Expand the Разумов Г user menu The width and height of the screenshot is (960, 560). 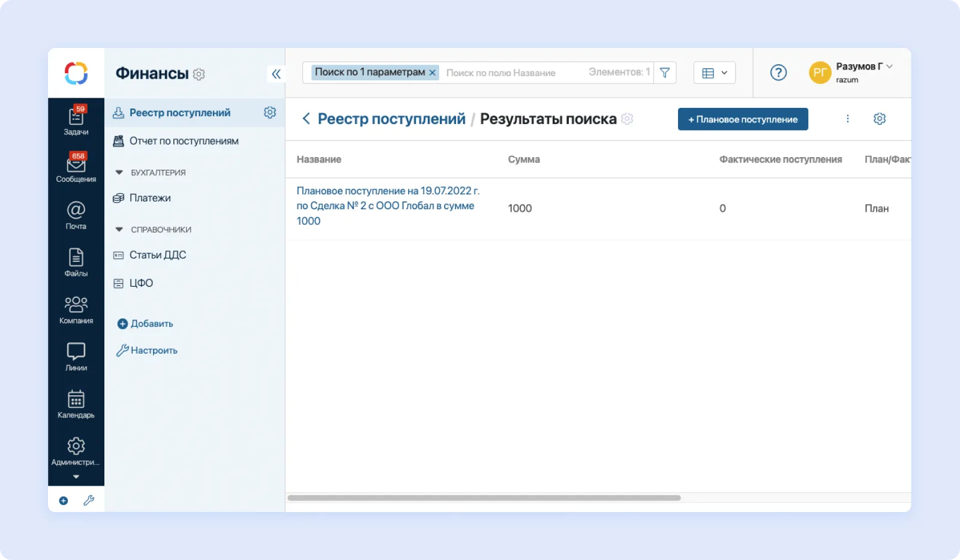pyautogui.click(x=889, y=67)
